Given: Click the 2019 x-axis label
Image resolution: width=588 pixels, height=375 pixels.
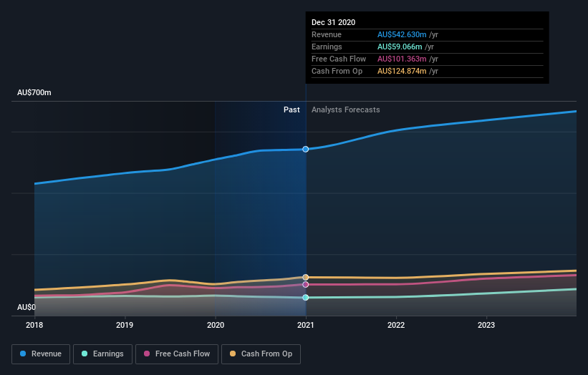Looking at the screenshot, I should point(125,325).
